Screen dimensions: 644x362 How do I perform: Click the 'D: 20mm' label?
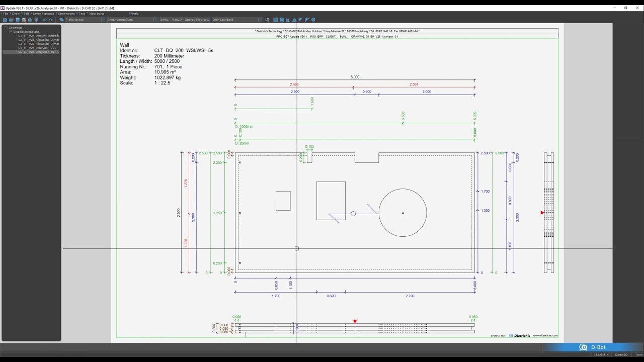242,143
